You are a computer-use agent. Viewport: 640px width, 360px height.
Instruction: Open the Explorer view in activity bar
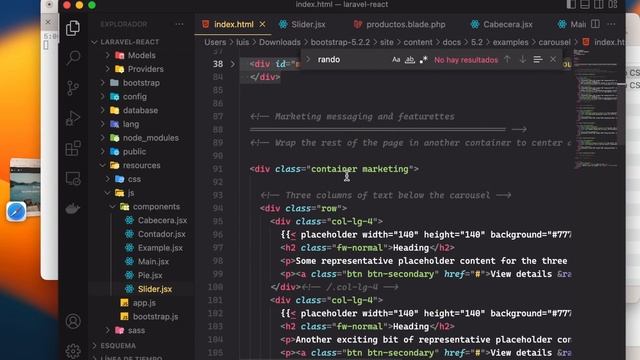point(73,28)
